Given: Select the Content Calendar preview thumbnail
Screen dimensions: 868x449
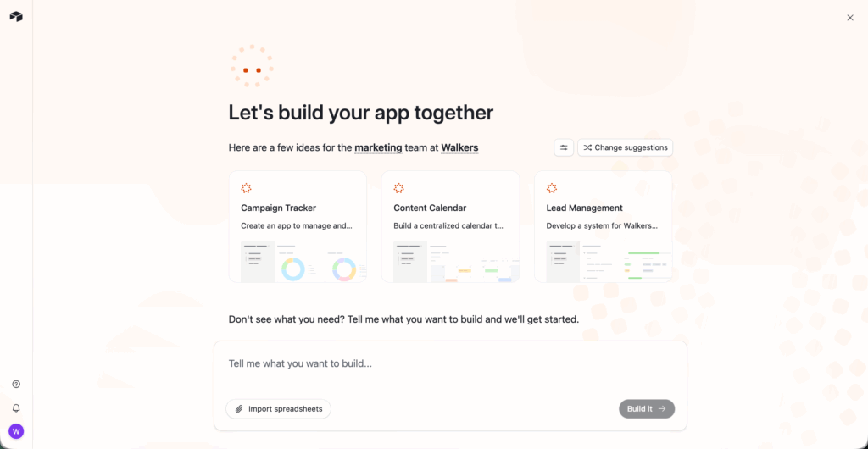Looking at the screenshot, I should coord(450,262).
